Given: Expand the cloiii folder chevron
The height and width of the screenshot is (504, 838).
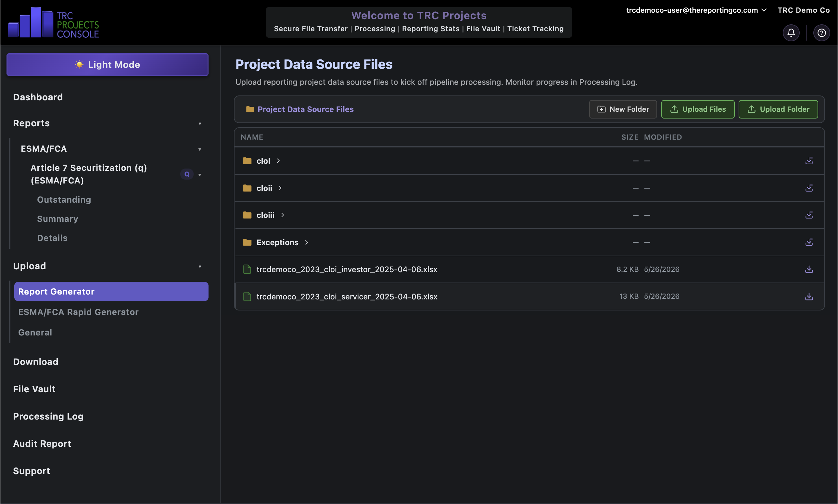Looking at the screenshot, I should [x=282, y=215].
